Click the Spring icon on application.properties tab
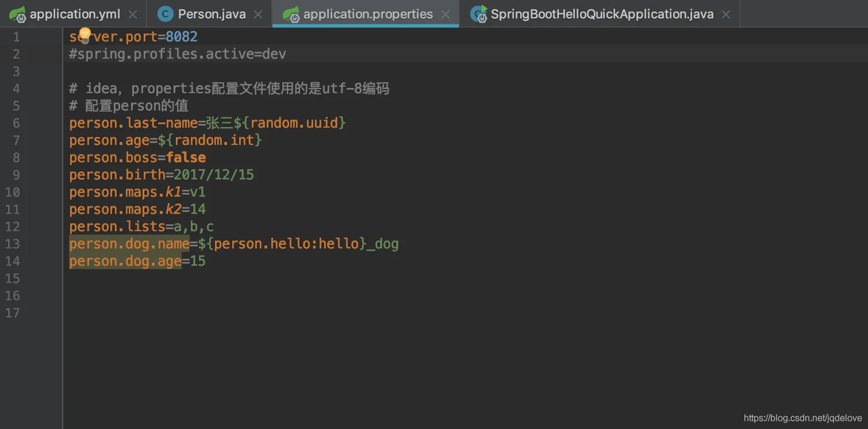Image resolution: width=868 pixels, height=429 pixels. pyautogui.click(x=291, y=14)
